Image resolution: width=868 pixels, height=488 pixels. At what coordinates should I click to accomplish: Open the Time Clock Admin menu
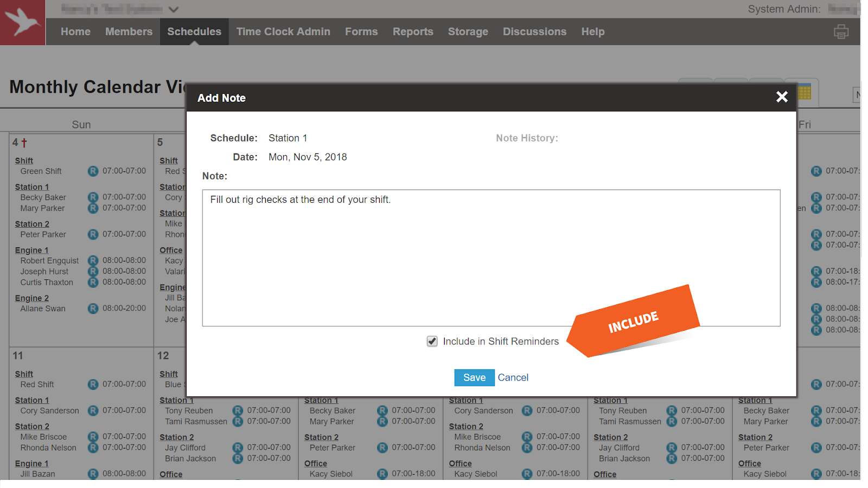click(x=283, y=31)
